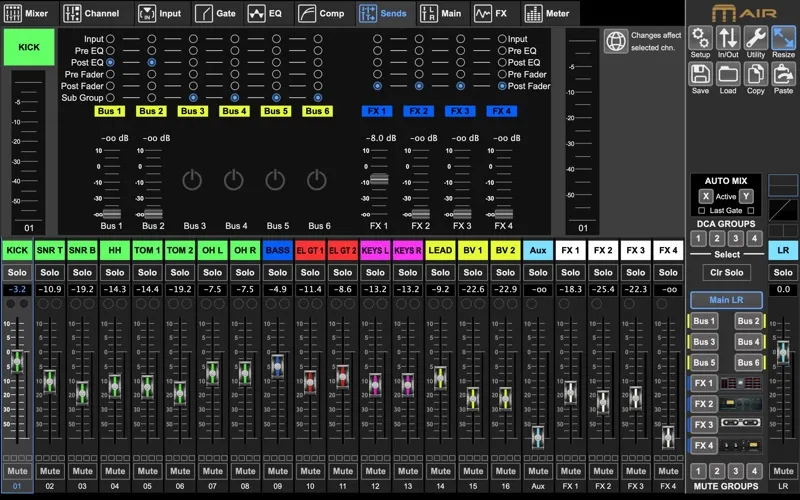Select Pre EQ radio for Bus 1
Viewport: 800px width, 500px height.
tap(110, 51)
